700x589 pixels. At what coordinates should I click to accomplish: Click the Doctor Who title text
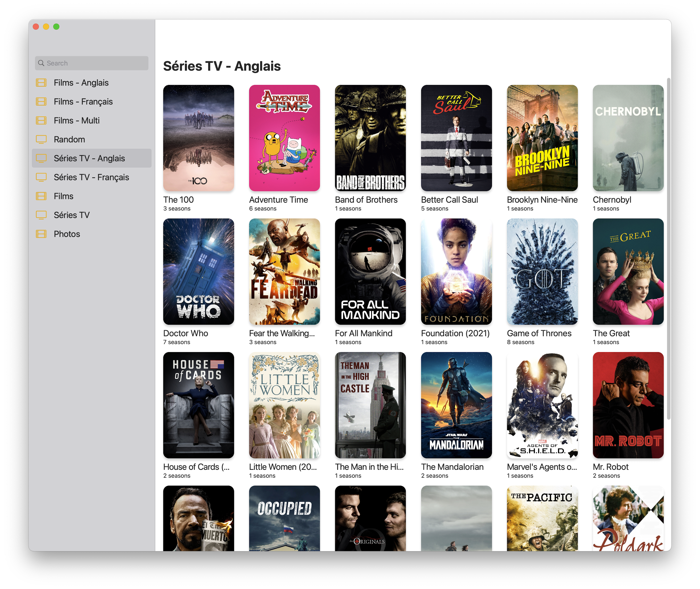point(185,333)
